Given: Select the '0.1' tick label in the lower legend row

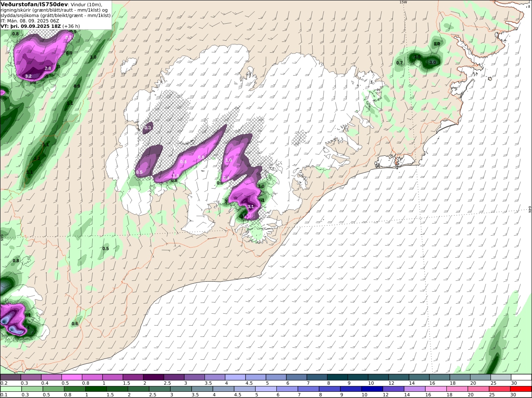Looking at the screenshot, I should (4, 395).
